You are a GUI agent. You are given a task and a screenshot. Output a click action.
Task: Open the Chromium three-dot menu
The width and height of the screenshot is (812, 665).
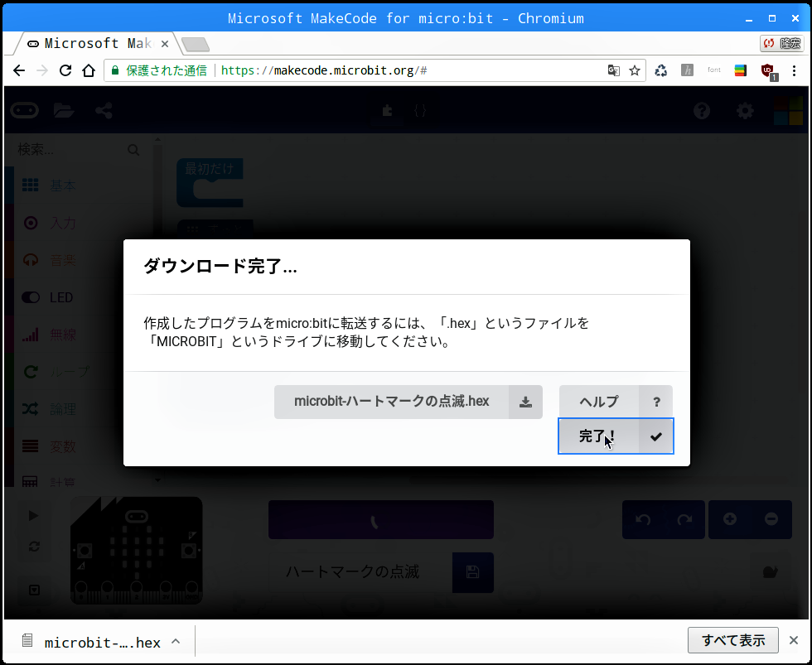pyautogui.click(x=795, y=70)
